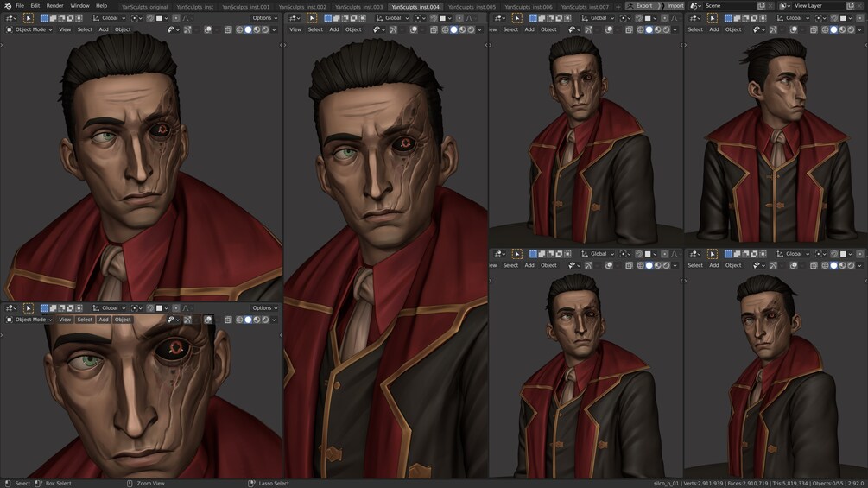Choose subtract selection mode in top-left viewport
Viewport: 868px width, 488px height.
61,17
